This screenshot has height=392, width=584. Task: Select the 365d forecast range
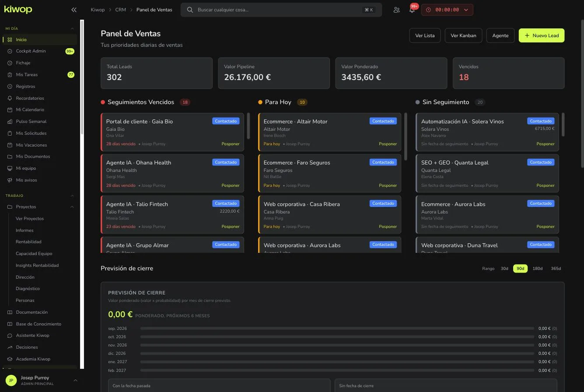coord(556,269)
